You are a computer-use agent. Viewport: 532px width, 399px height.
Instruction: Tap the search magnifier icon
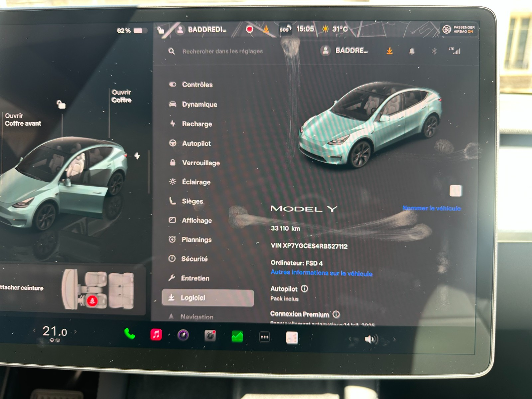(172, 51)
